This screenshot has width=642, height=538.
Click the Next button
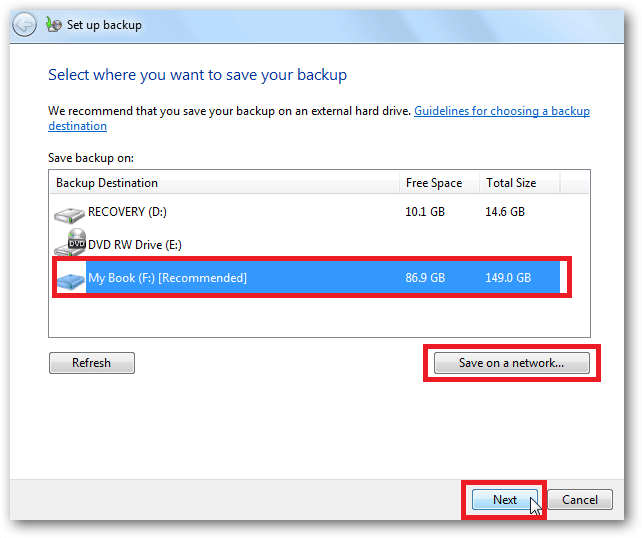505,500
